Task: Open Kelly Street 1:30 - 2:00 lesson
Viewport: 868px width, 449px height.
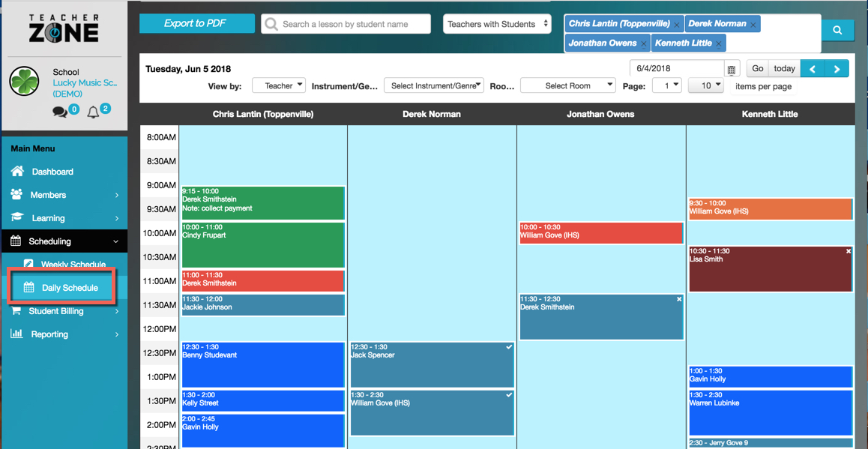Action: [263, 401]
